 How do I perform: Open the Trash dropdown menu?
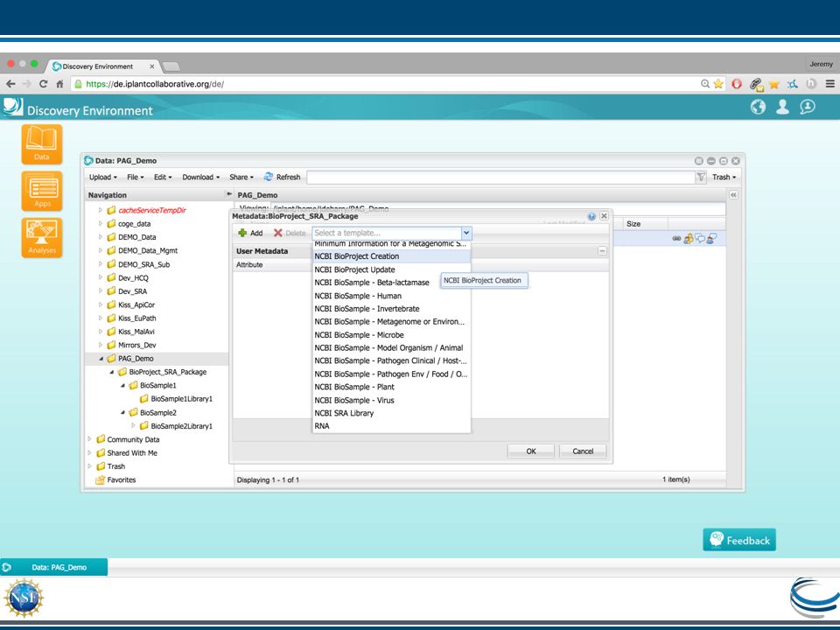point(724,177)
